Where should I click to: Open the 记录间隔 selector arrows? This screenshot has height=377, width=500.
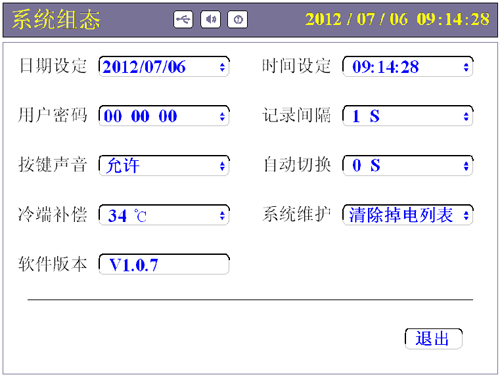(466, 116)
